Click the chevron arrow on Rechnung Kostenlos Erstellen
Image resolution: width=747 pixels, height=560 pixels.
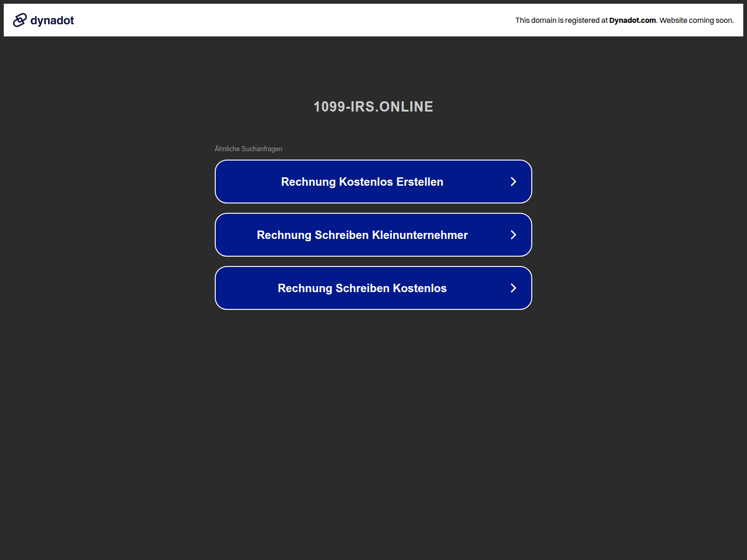(x=513, y=182)
